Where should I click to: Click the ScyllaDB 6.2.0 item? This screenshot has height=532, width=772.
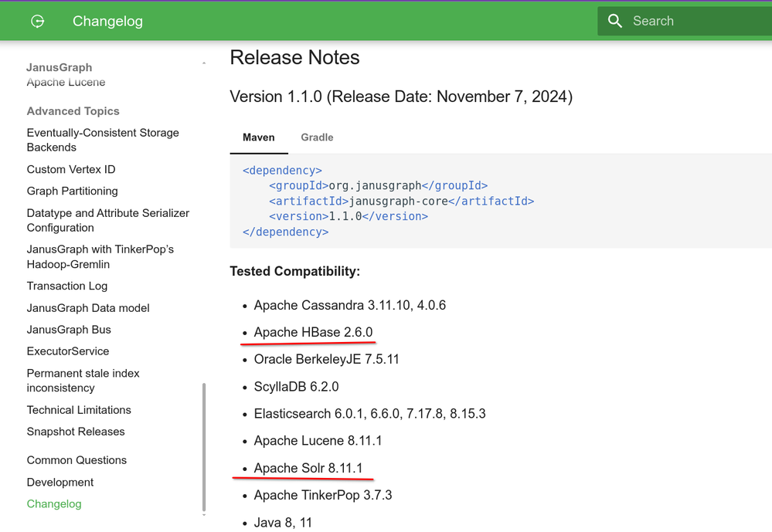click(297, 386)
